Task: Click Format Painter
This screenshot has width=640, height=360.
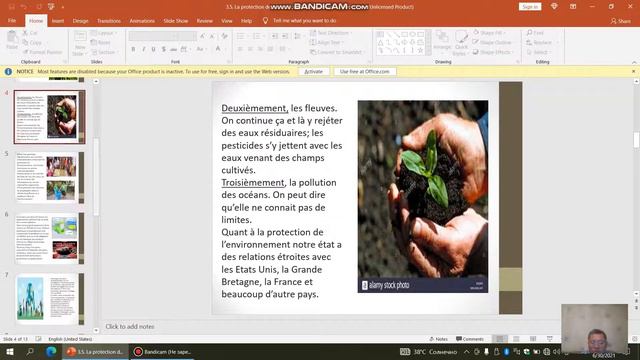Action: tap(42, 52)
